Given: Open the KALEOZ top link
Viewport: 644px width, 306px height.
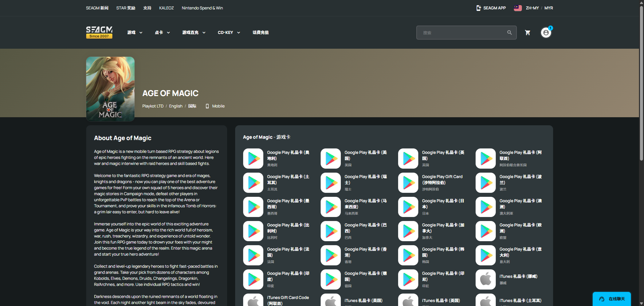Looking at the screenshot, I should coord(166,8).
